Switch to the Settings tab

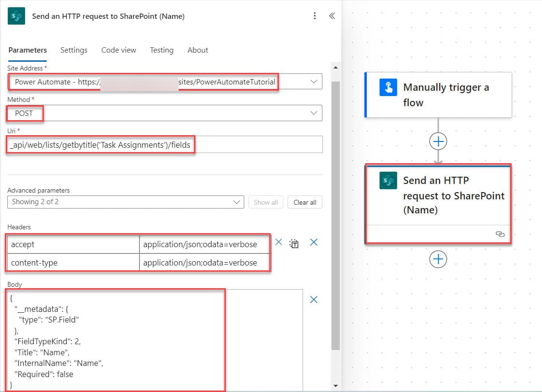click(x=74, y=50)
